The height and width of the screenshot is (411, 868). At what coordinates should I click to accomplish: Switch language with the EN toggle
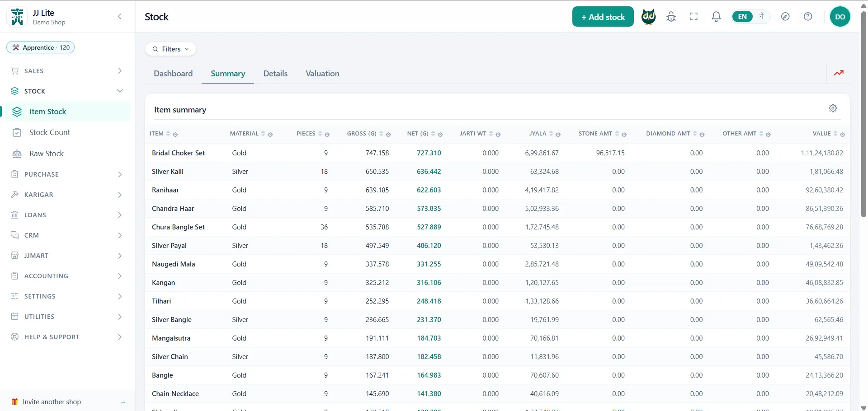tap(742, 17)
